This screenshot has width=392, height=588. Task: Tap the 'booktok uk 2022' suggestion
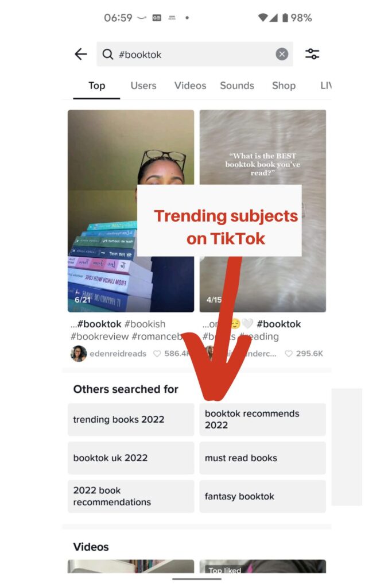[x=131, y=458]
